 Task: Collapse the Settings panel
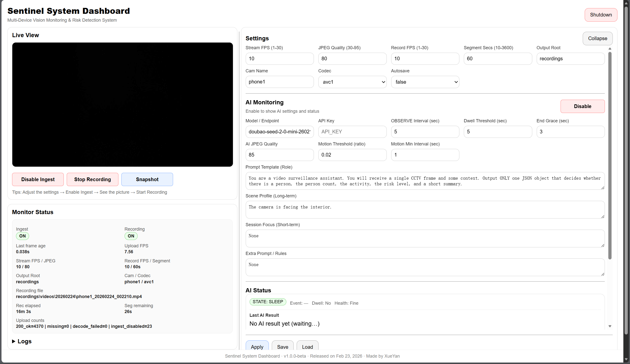click(x=598, y=38)
